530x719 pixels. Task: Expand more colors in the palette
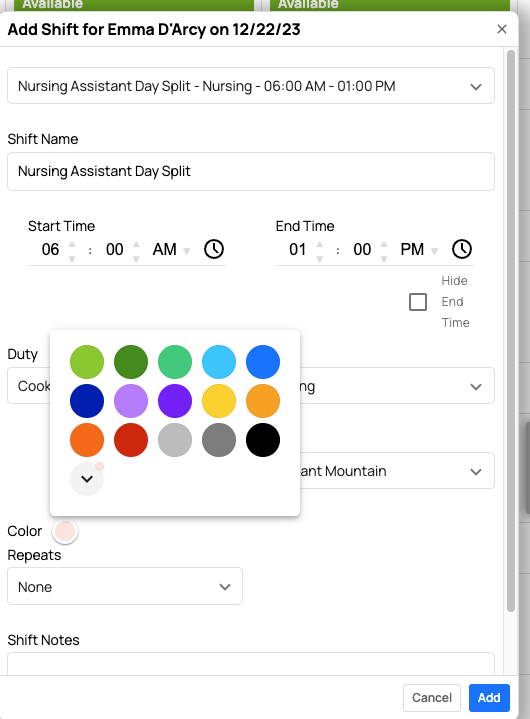coord(87,479)
